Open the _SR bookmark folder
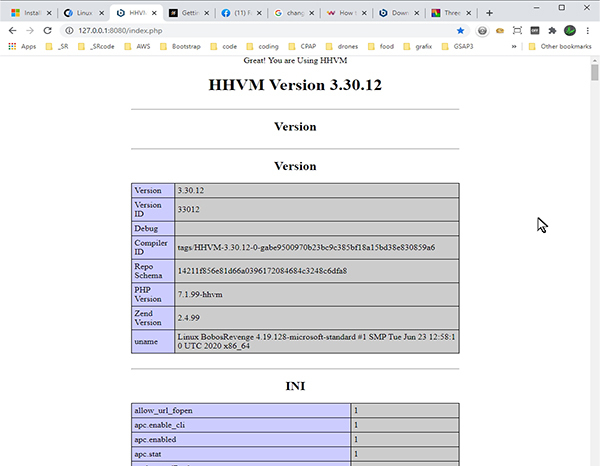 point(57,46)
